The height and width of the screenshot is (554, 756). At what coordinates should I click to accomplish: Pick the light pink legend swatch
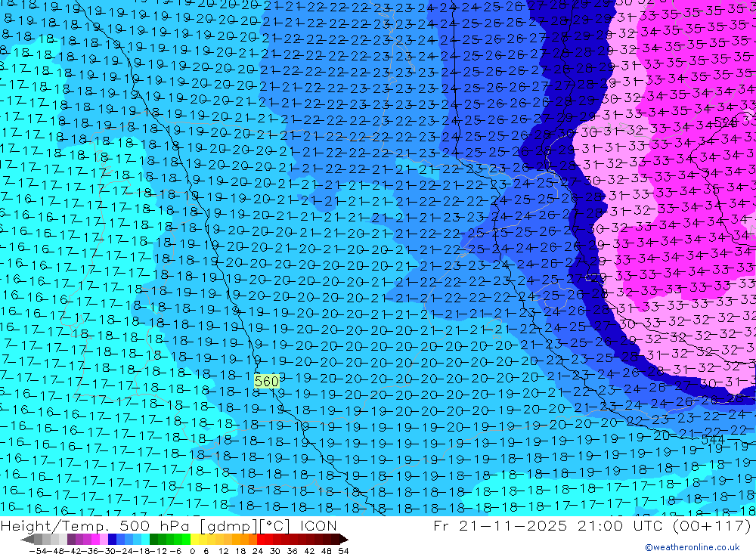pyautogui.click(x=104, y=539)
